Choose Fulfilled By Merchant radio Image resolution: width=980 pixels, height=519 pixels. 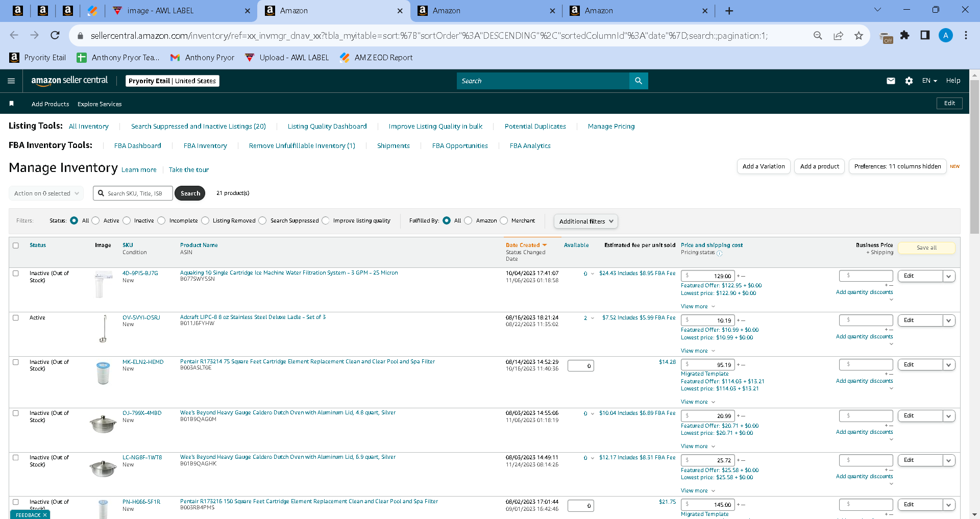[x=504, y=220]
